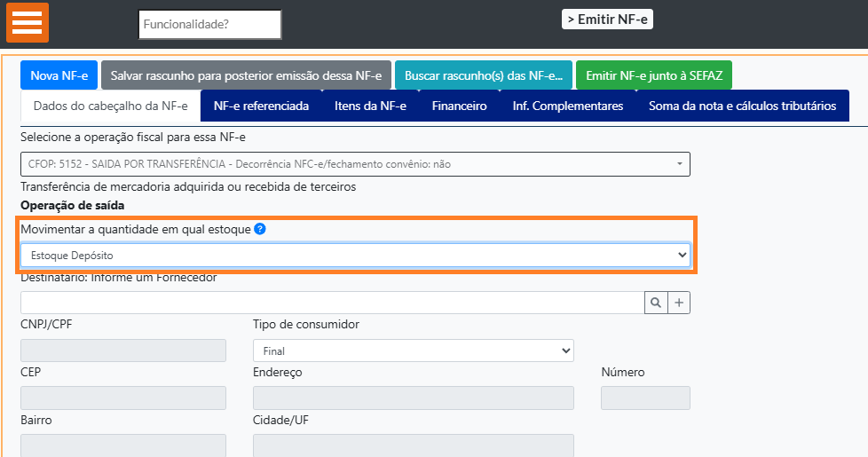Screen dimensions: 868x457
Task: Click the Funcionalidade search field
Action: (x=209, y=25)
